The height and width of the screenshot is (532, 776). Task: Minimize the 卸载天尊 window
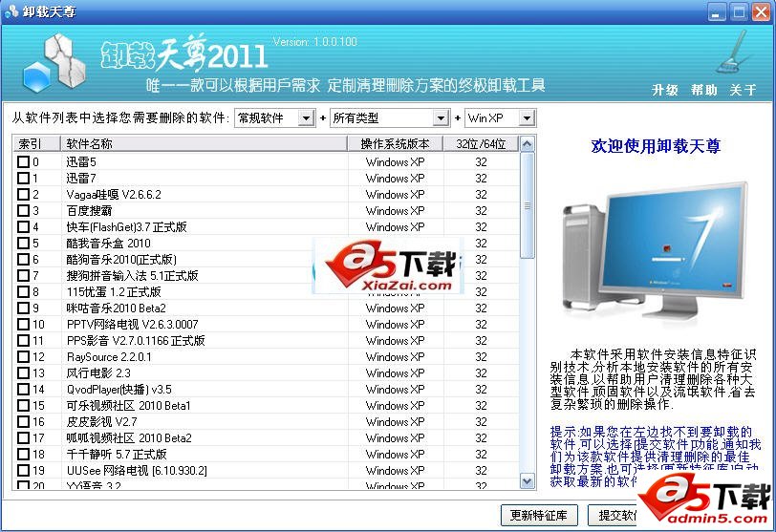click(x=716, y=11)
